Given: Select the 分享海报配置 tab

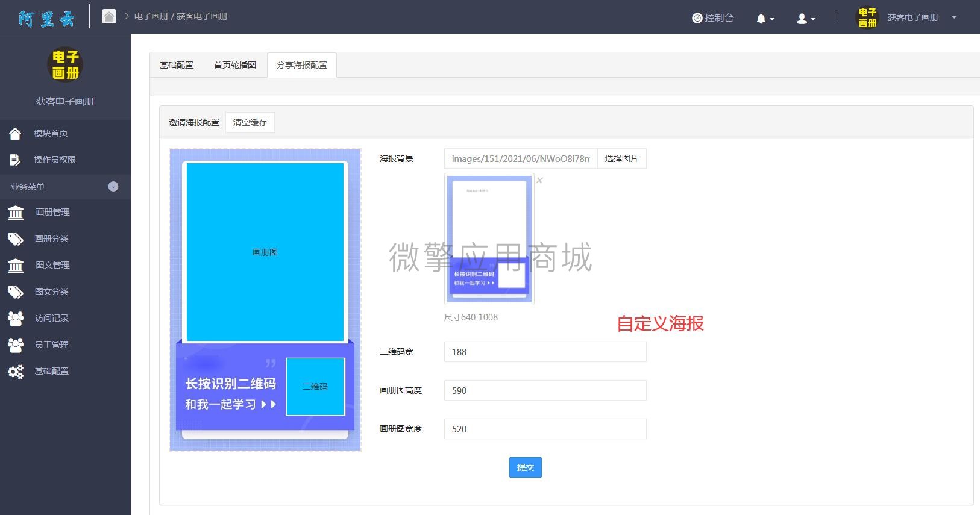Looking at the screenshot, I should tap(302, 65).
